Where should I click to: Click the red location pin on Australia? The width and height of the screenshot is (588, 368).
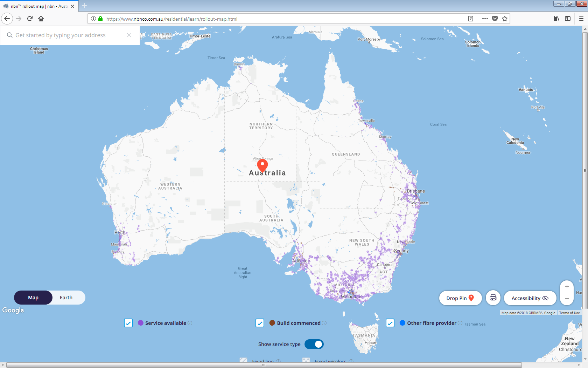(262, 165)
